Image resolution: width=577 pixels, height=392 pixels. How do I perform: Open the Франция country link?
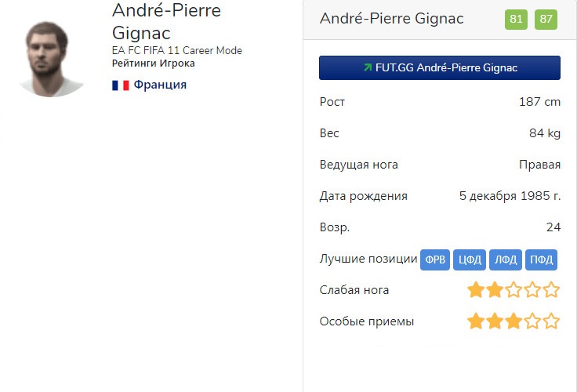(x=160, y=85)
